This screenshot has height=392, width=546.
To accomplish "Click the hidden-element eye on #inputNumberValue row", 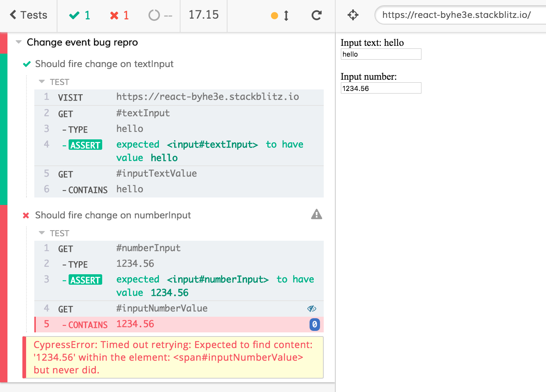I will point(312,309).
